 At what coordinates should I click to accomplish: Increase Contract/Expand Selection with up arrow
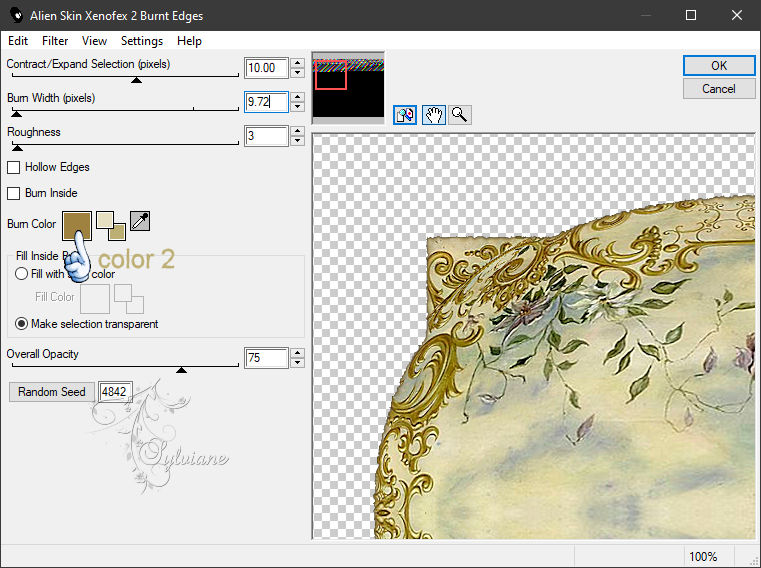pyautogui.click(x=298, y=63)
